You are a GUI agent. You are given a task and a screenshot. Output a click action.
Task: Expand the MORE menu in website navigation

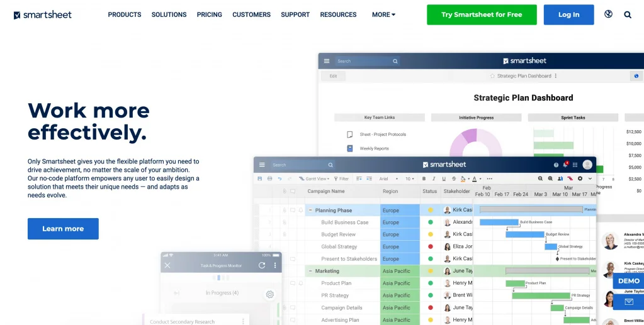383,15
